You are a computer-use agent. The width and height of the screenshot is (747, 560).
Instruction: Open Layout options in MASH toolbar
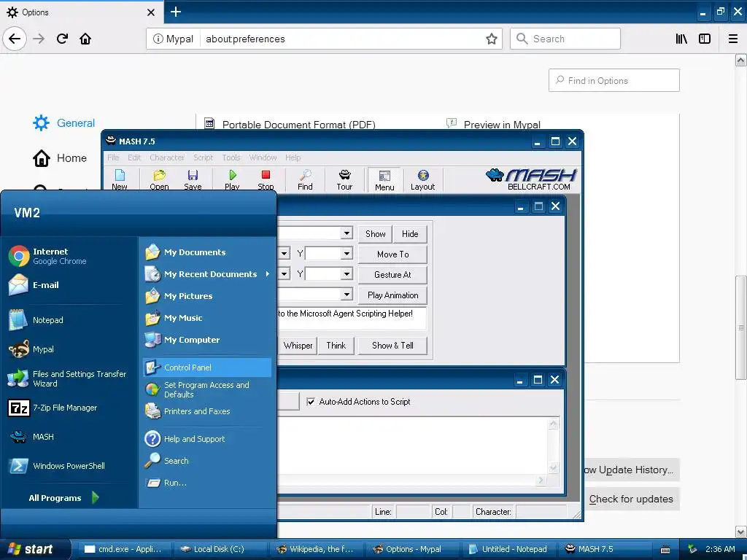(x=422, y=180)
